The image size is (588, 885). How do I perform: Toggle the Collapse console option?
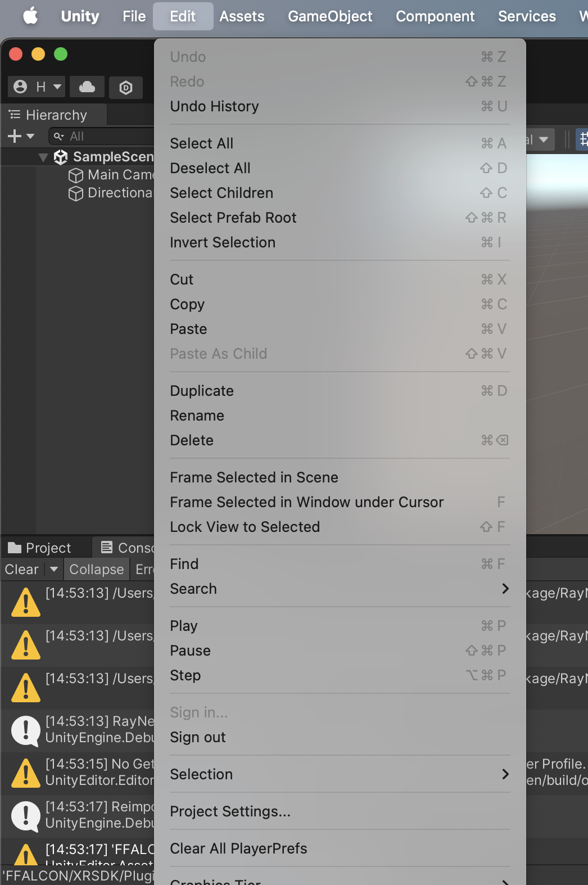96,570
